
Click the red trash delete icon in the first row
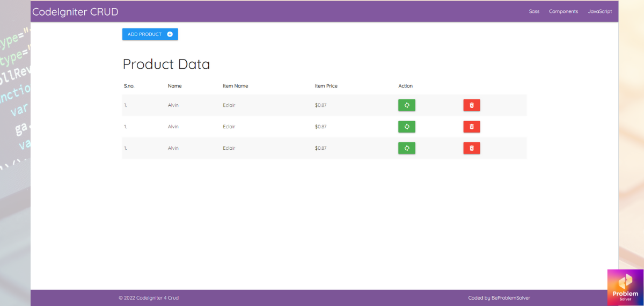click(472, 105)
